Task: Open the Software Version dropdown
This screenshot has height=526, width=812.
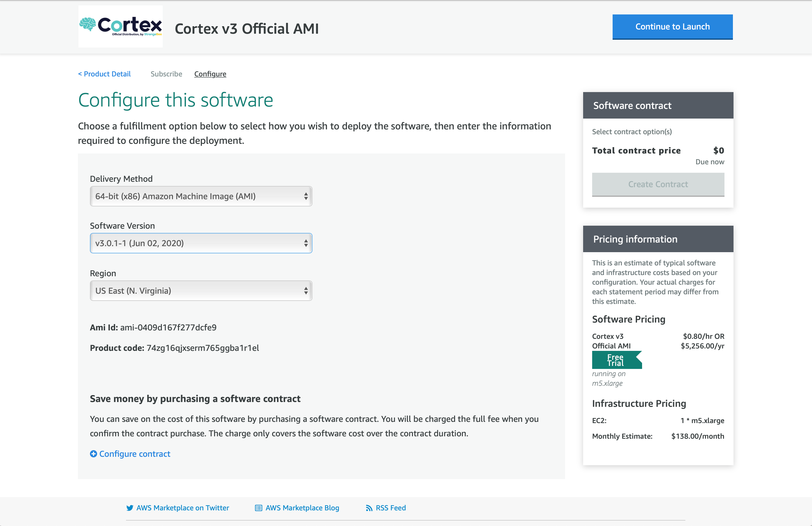Action: pyautogui.click(x=201, y=243)
